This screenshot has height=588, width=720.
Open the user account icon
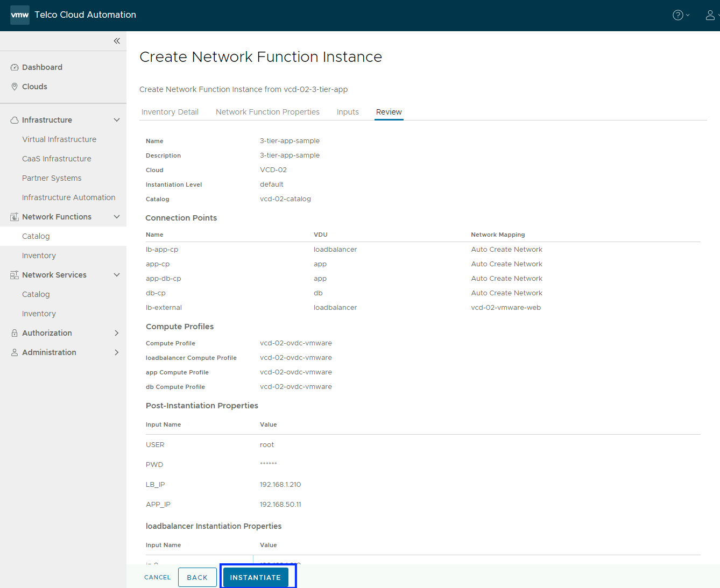pyautogui.click(x=710, y=15)
